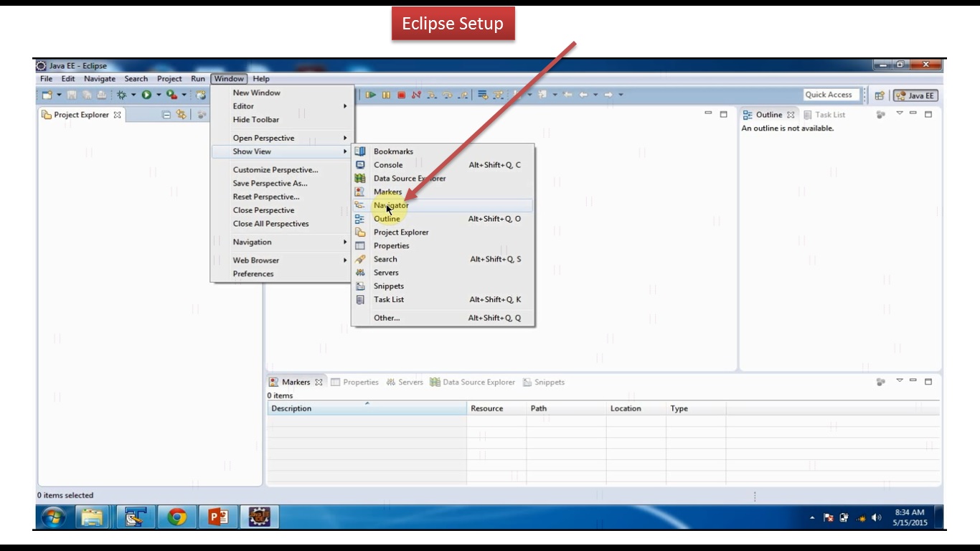Click the green Resume debug icon

coord(371,95)
